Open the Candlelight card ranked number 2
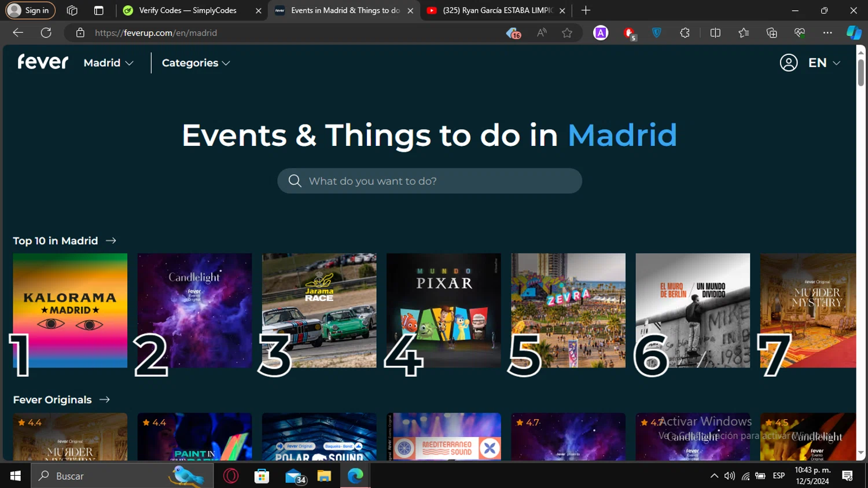The width and height of the screenshot is (868, 488). point(194,310)
